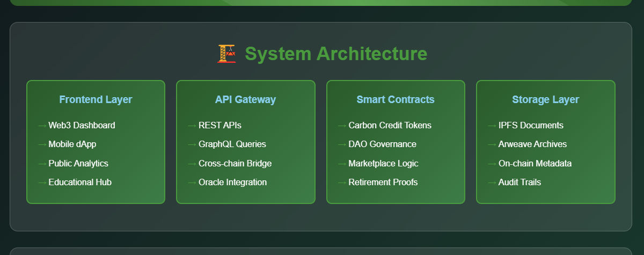The height and width of the screenshot is (255, 644).
Task: Click the Marketplace Logic item
Action: coord(383,163)
